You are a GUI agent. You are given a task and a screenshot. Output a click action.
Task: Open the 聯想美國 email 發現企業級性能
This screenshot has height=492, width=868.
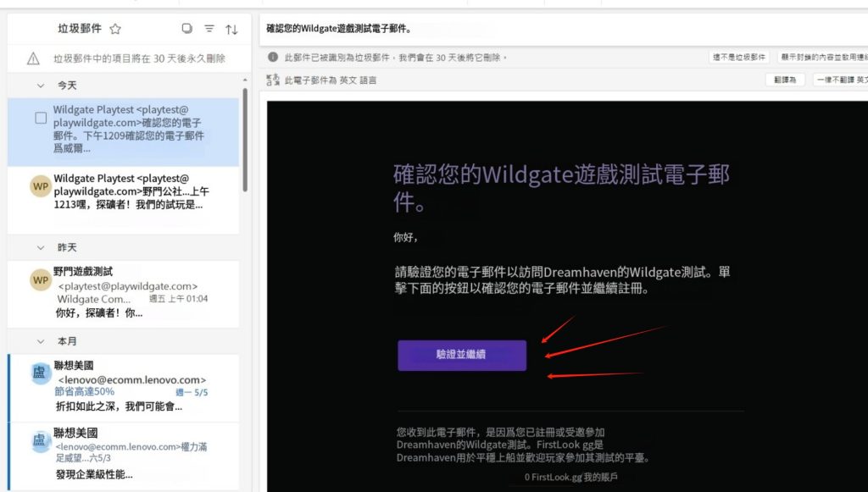click(x=124, y=456)
